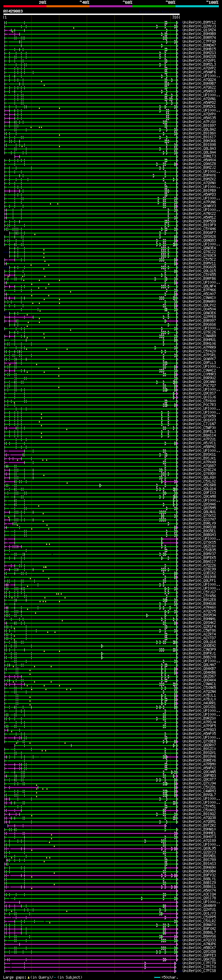Select hit UniRef100_Q9FFE3
The height and width of the screenshot is (980, 222).
pyautogui.click(x=199, y=956)
